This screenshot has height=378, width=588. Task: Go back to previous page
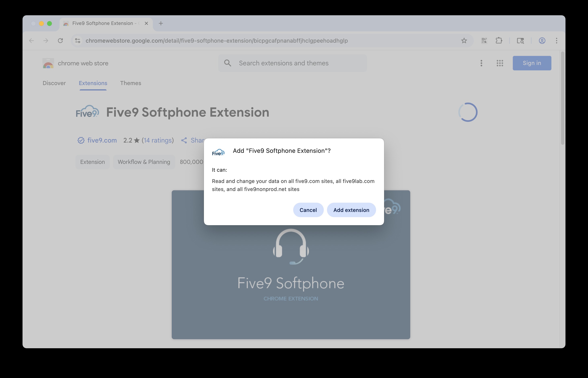point(31,40)
